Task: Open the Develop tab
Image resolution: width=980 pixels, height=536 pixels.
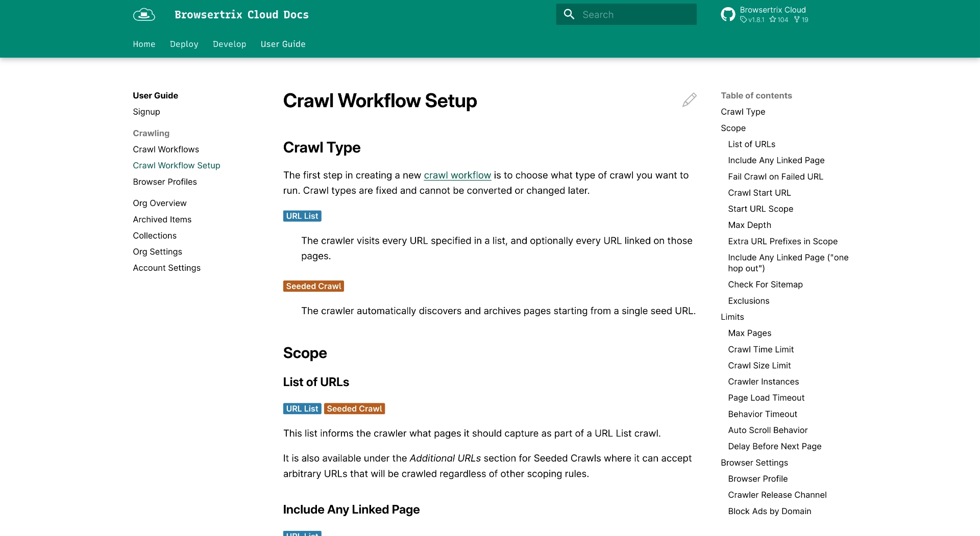Action: coord(229,44)
